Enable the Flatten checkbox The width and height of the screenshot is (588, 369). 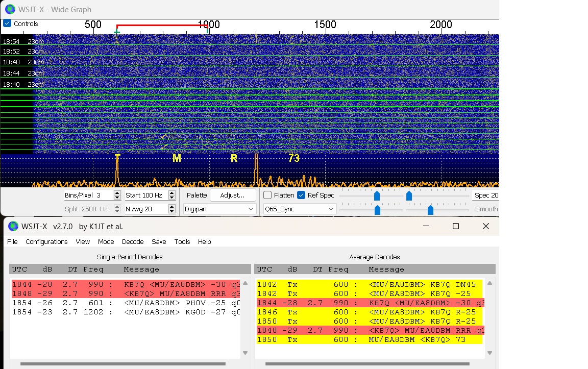pos(267,195)
